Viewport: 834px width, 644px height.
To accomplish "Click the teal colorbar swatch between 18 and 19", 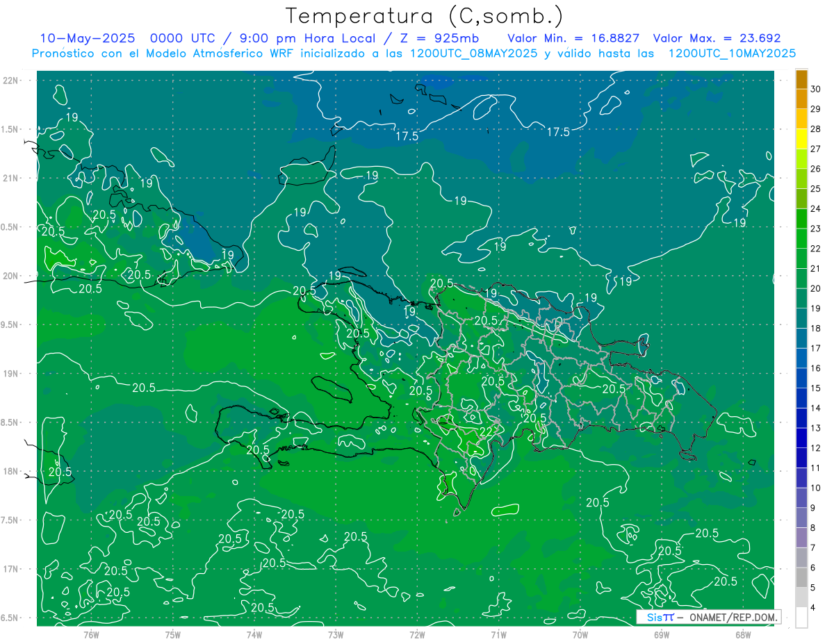I will (x=801, y=319).
